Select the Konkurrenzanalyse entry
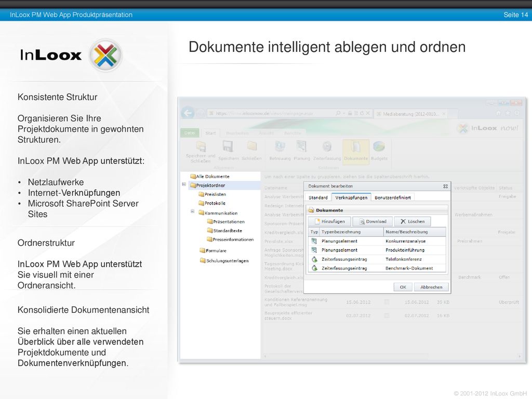Screen dimensions: 532x399 (405, 241)
